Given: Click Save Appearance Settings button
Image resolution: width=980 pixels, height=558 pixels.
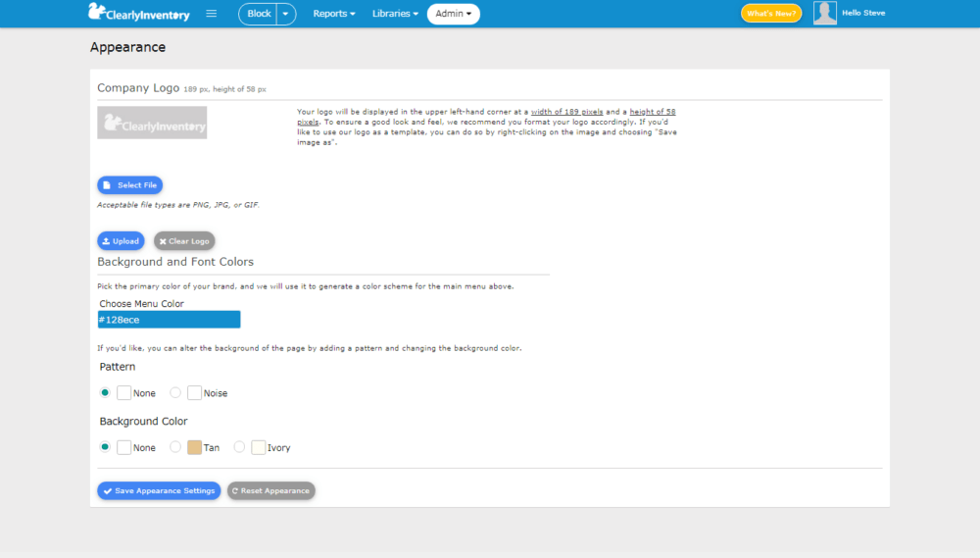Looking at the screenshot, I should (x=159, y=490).
